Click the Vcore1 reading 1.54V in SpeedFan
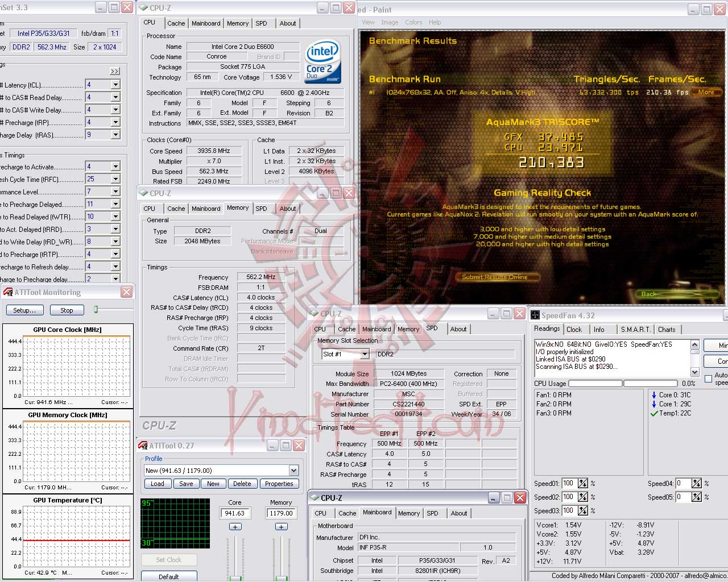 [x=573, y=525]
